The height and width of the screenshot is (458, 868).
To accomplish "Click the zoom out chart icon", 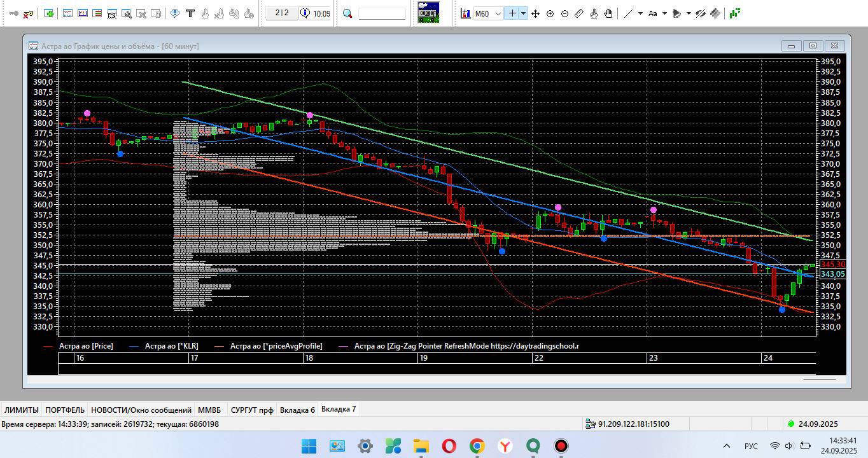I will tap(564, 13).
